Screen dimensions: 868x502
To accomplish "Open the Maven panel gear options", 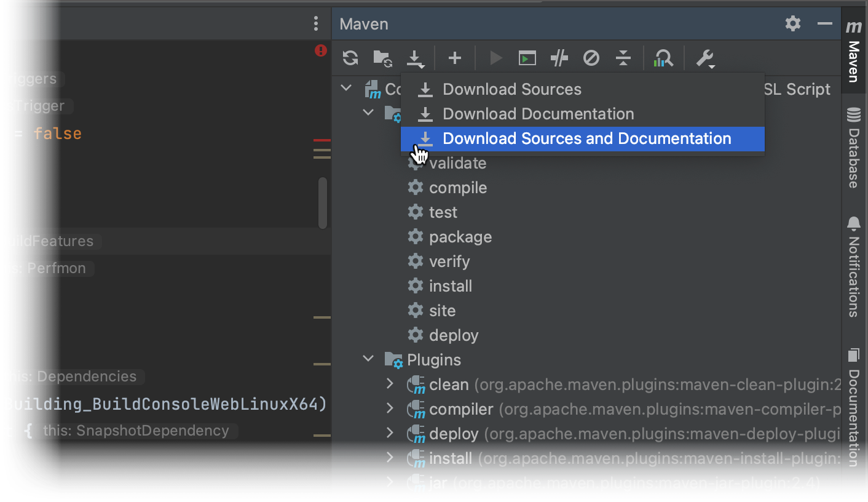I will (x=792, y=23).
